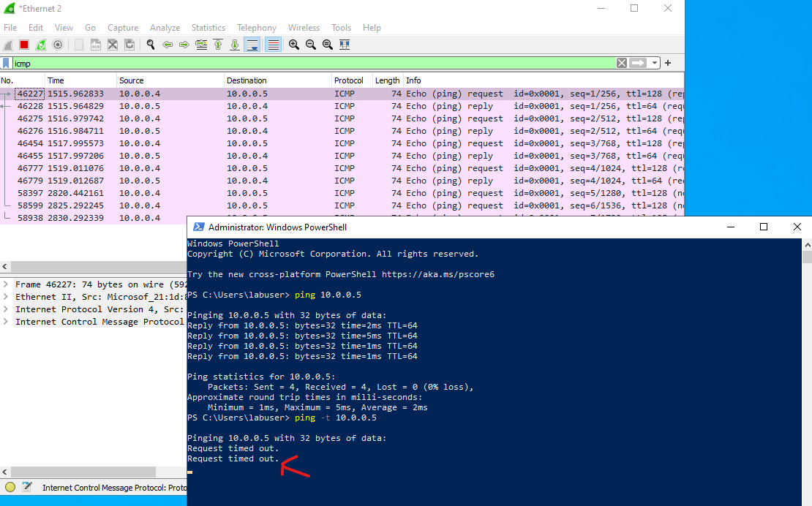Image resolution: width=812 pixels, height=506 pixels.
Task: Open the Capture menu
Action: [123, 28]
